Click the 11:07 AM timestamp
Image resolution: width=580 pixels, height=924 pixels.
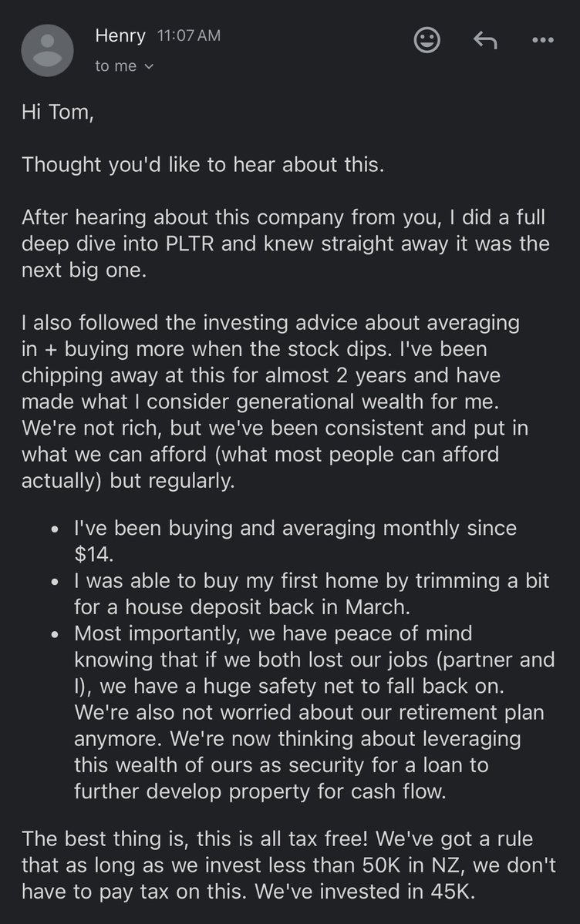click(x=188, y=35)
